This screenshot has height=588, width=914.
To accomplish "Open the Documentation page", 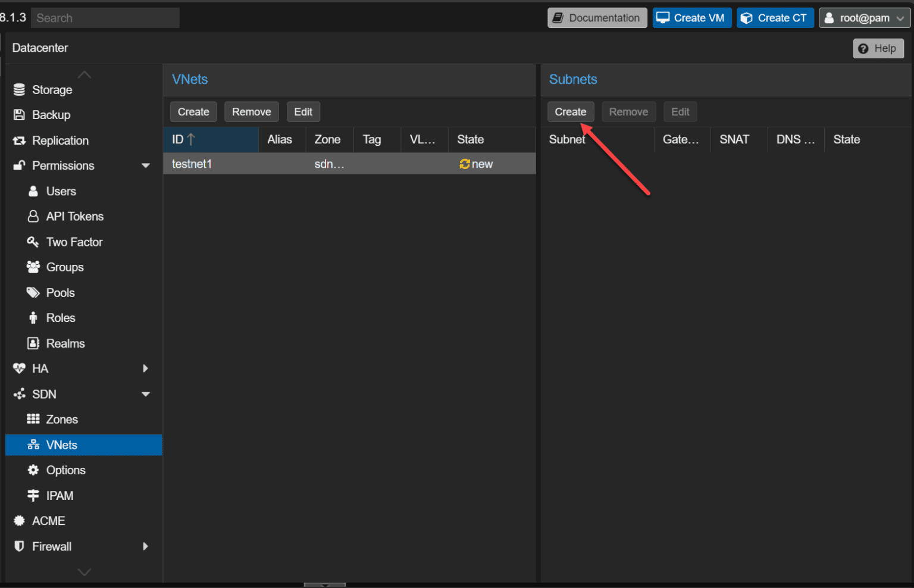I will [x=597, y=17].
